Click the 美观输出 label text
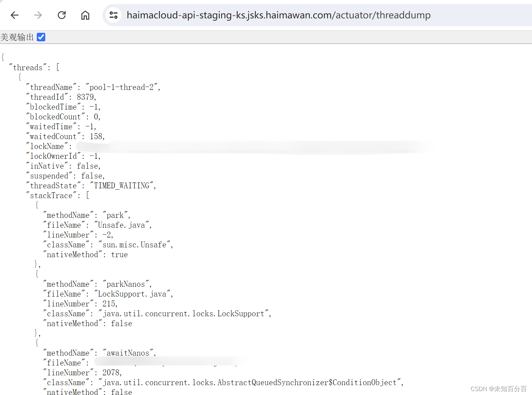This screenshot has width=532, height=395. click(17, 37)
